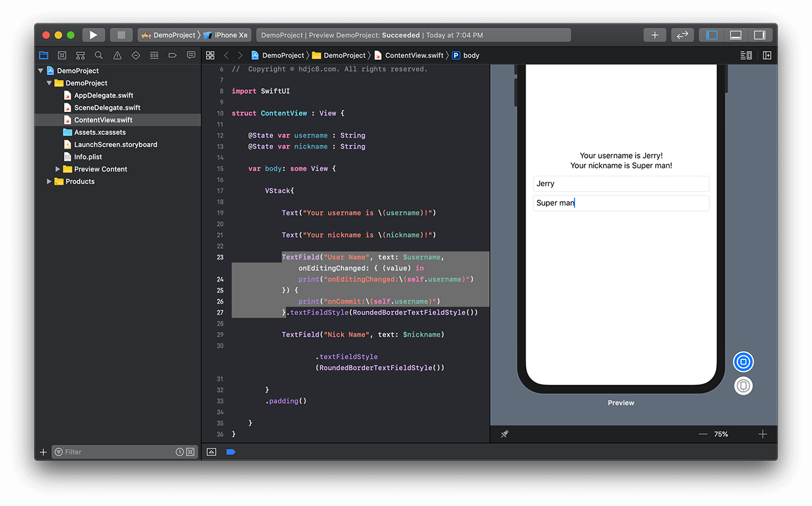Click line number 23 gutter
Viewport: 812px width, 506px height.
point(220,257)
